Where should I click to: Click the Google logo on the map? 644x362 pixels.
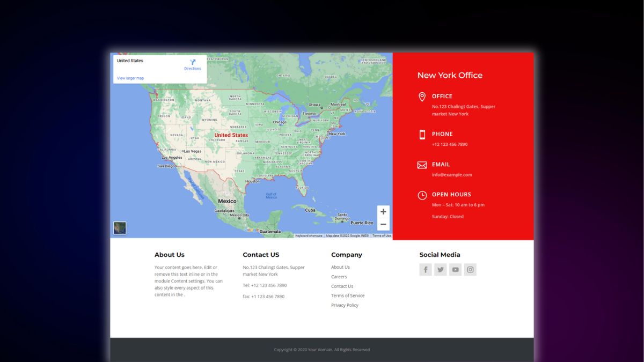pyautogui.click(x=251, y=230)
